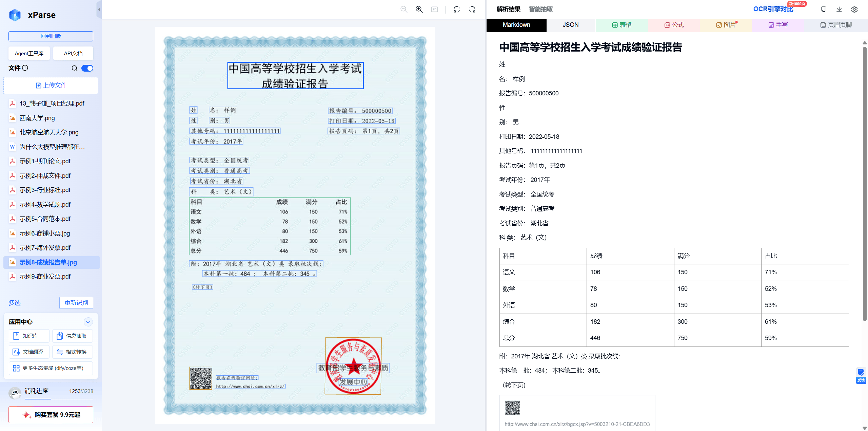Select the Markdown view tab
This screenshot has height=431, width=868.
tap(516, 25)
